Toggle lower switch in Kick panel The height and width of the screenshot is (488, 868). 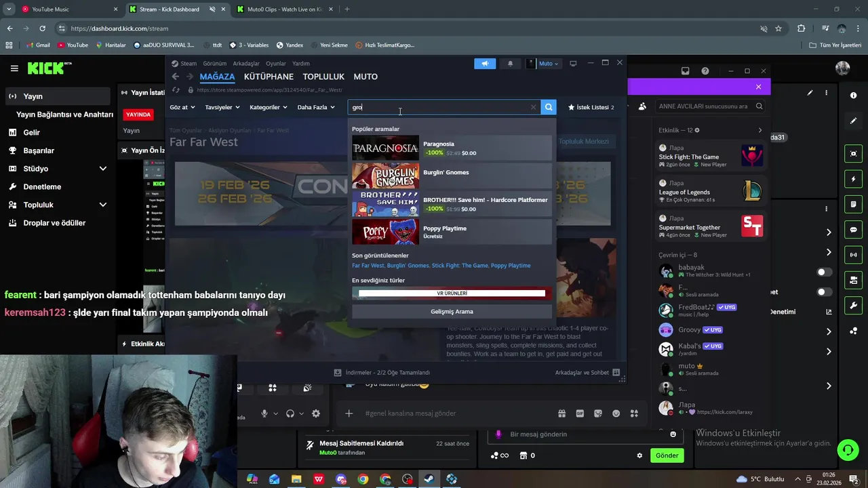coord(824,292)
